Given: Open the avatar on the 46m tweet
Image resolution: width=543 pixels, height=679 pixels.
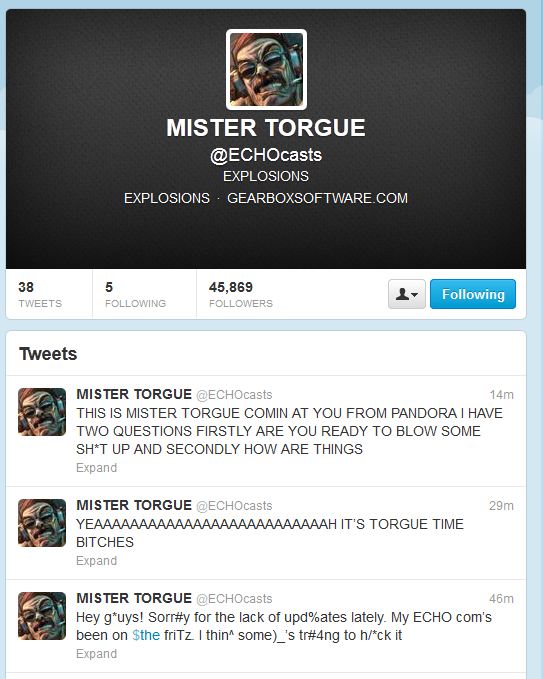Looking at the screenshot, I should pyautogui.click(x=42, y=616).
